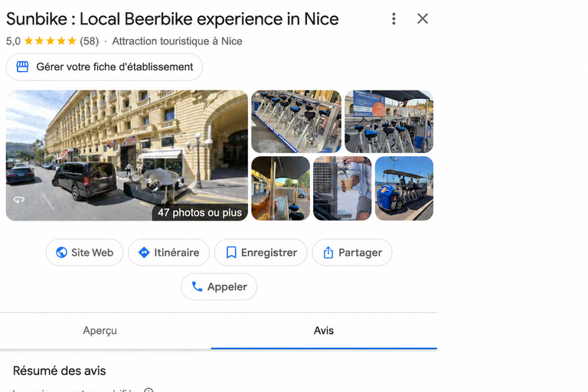Click the bookmark icon on Enregistrer
Screen dimensions: 588x392
coord(231,253)
